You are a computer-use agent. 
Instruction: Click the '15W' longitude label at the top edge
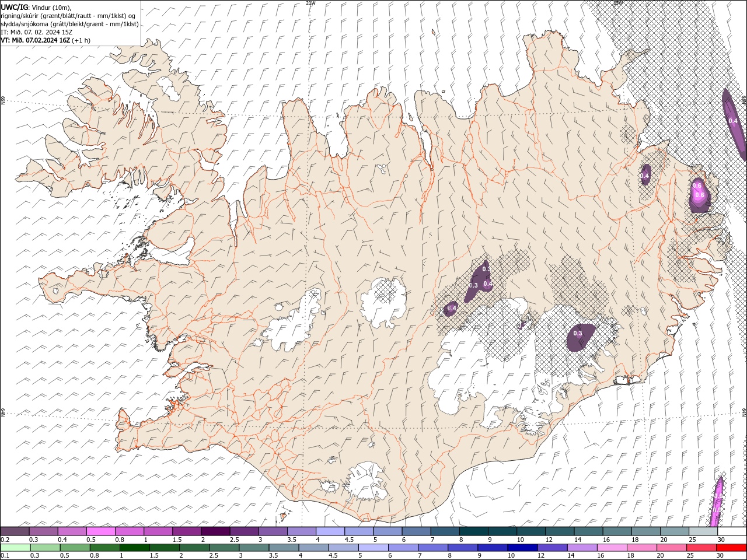tap(618, 3)
